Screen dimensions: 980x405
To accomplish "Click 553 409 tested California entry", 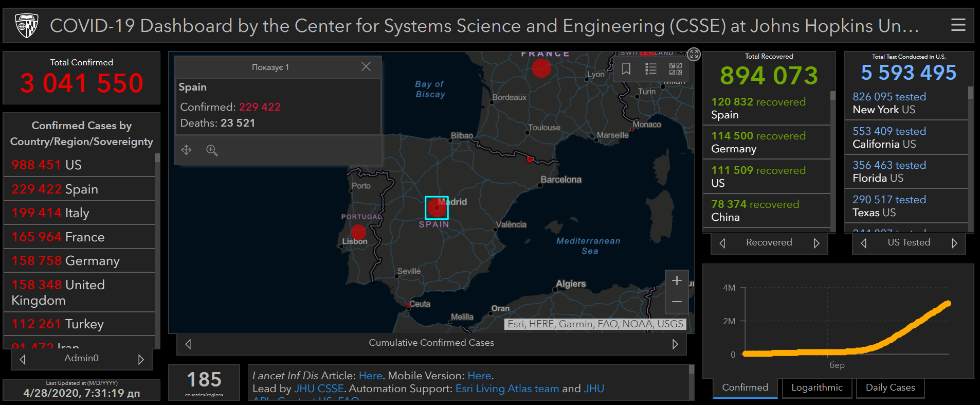I will 906,137.
